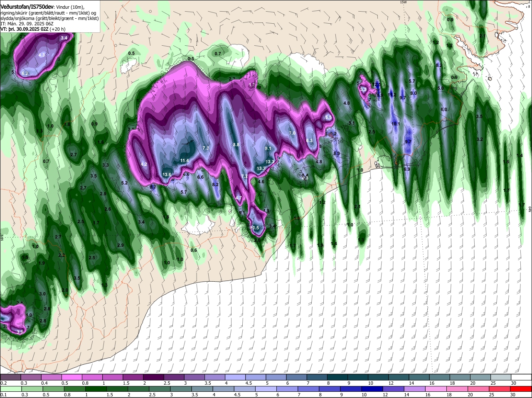
Task: Pick the first dark mauve swatch in the snow legend
Action: (10, 377)
